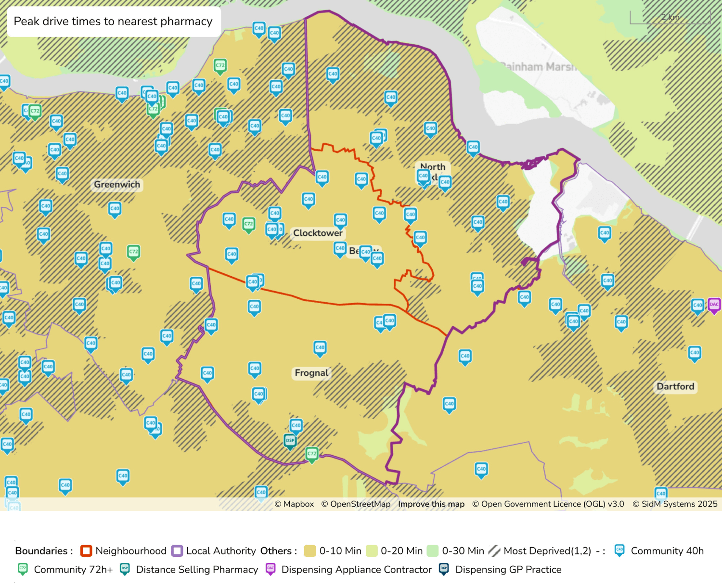Viewport: 722px width, 588px height.
Task: Click the C40 marker beside the North Bexley label
Action: click(x=445, y=182)
